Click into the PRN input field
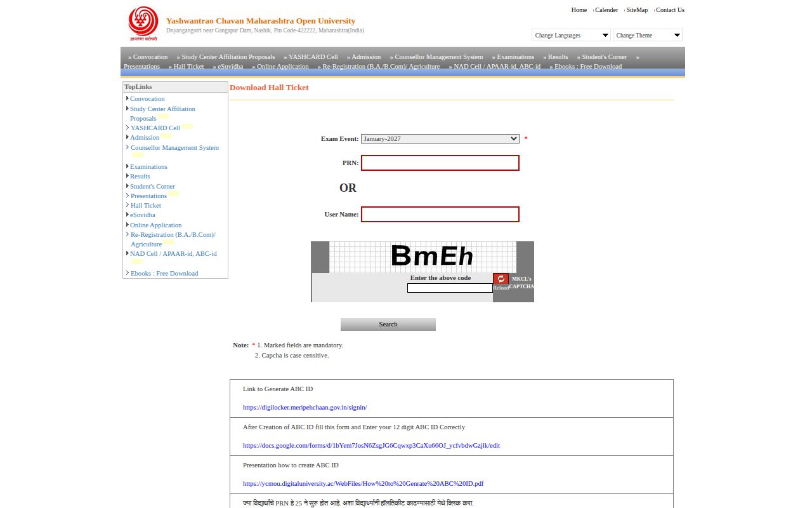The image size is (812, 508). tap(440, 163)
